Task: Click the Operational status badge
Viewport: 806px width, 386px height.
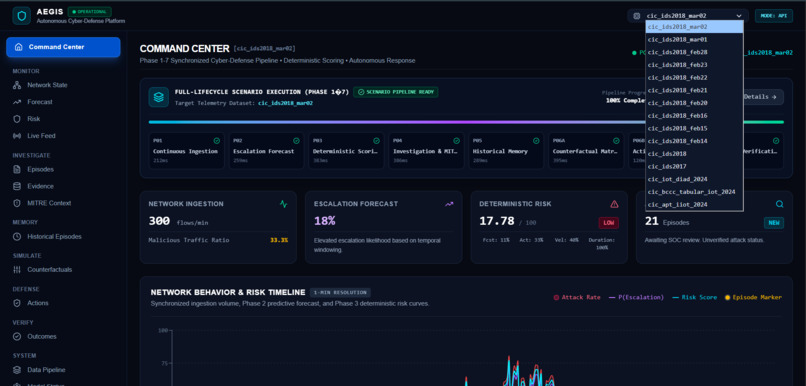Action: [x=89, y=11]
